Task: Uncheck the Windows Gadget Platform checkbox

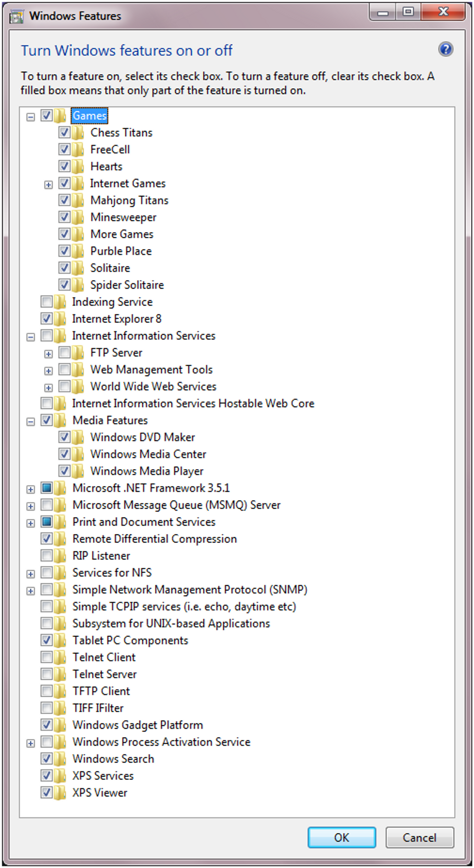Action: pos(46,725)
